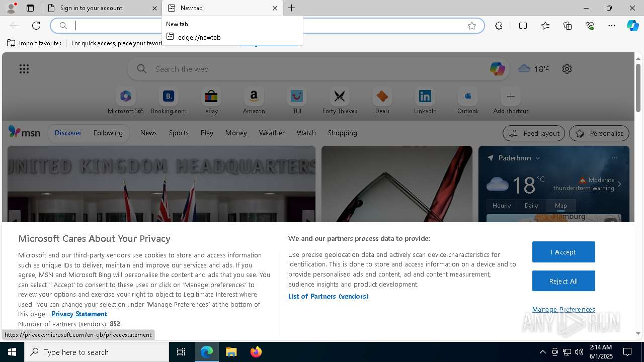Select the Hourly weather tab

pyautogui.click(x=502, y=205)
